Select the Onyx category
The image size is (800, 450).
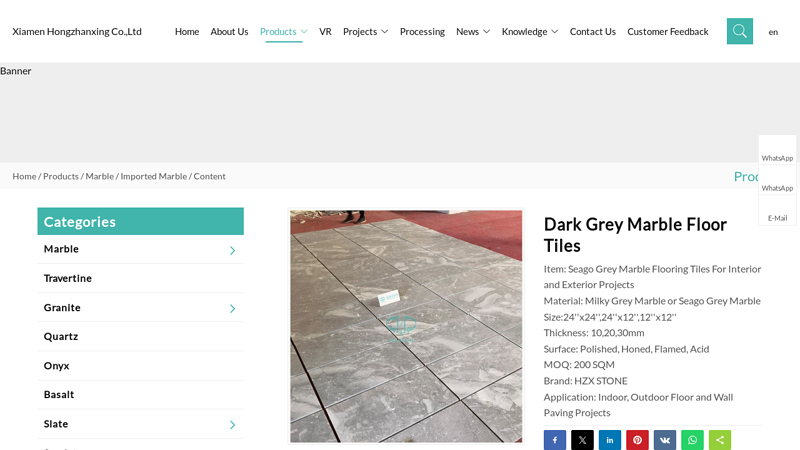click(56, 366)
